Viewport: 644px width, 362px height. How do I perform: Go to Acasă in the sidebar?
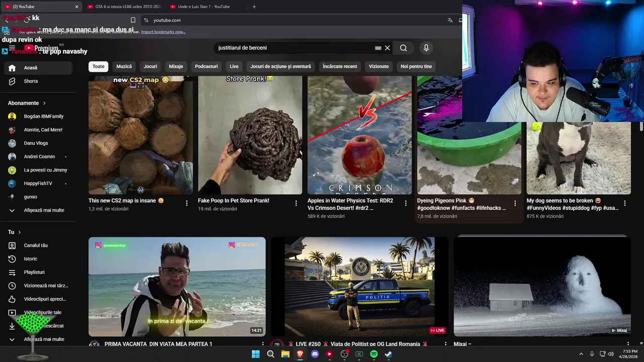[38, 68]
